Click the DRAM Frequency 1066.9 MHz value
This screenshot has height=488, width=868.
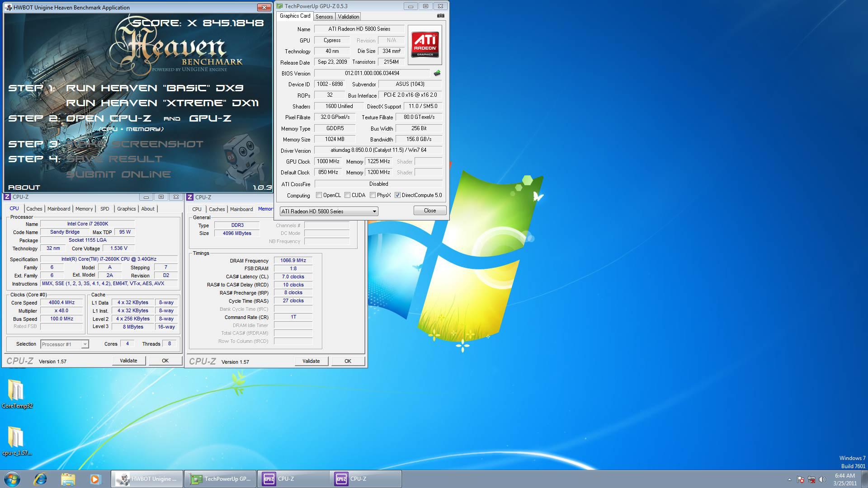(x=293, y=260)
